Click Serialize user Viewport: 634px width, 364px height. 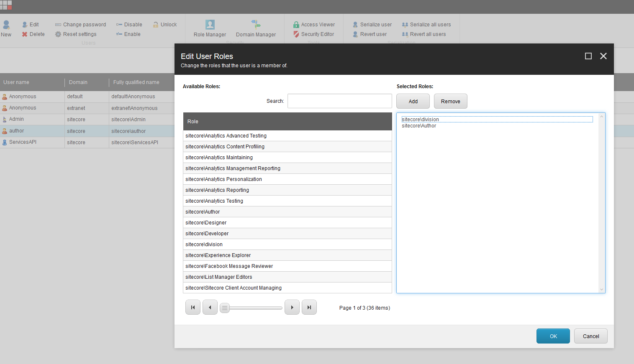[x=372, y=25]
